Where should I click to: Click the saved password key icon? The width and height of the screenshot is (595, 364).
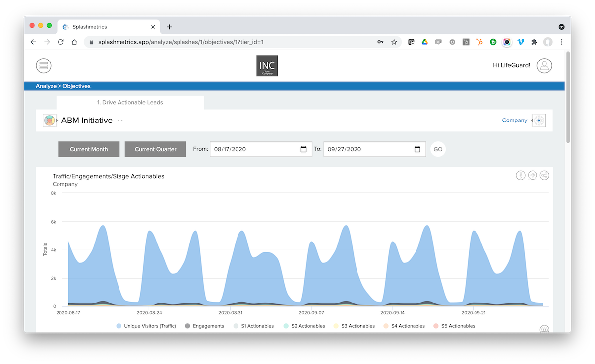(380, 42)
